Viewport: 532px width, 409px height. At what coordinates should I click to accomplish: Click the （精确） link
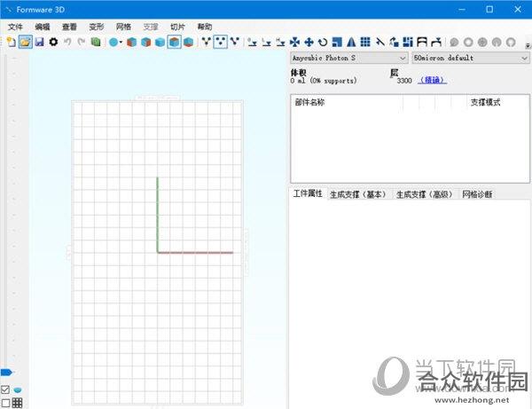432,80
